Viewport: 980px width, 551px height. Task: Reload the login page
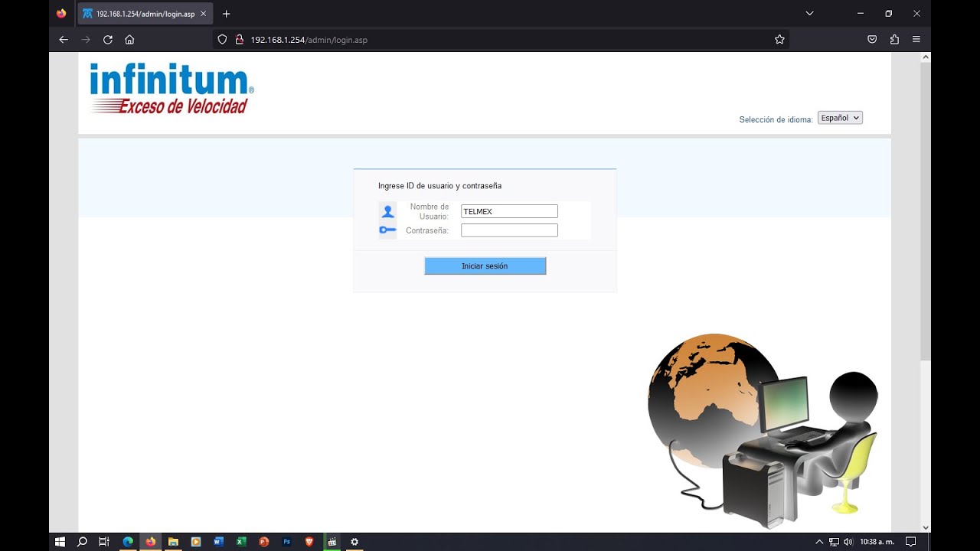[x=108, y=39]
